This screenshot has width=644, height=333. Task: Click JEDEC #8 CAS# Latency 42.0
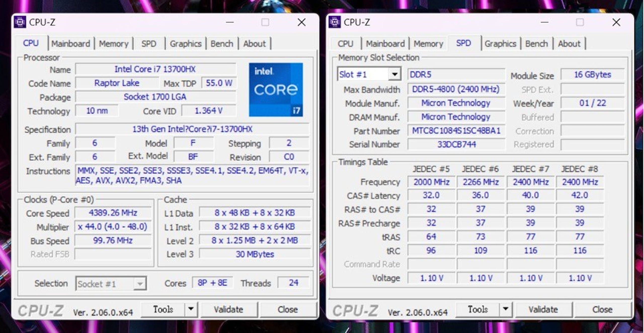click(580, 195)
